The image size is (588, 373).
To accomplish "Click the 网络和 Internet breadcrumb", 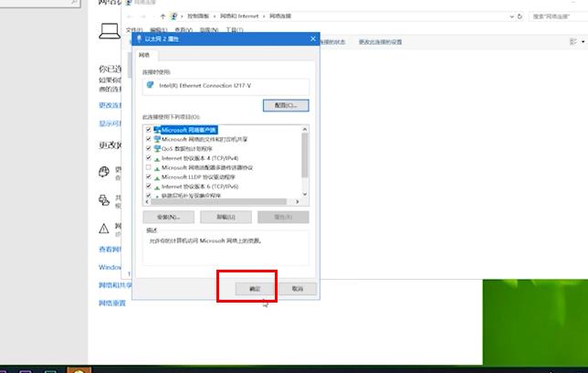I will (239, 16).
